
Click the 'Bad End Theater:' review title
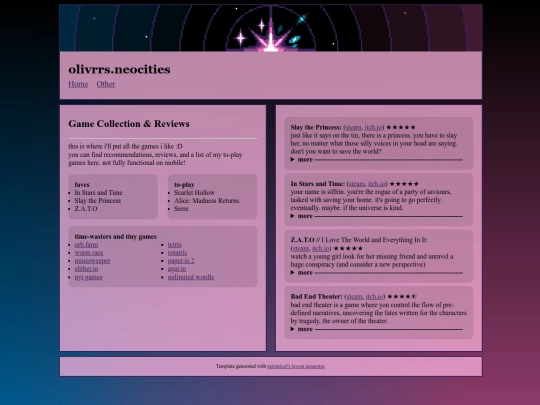[316, 297]
